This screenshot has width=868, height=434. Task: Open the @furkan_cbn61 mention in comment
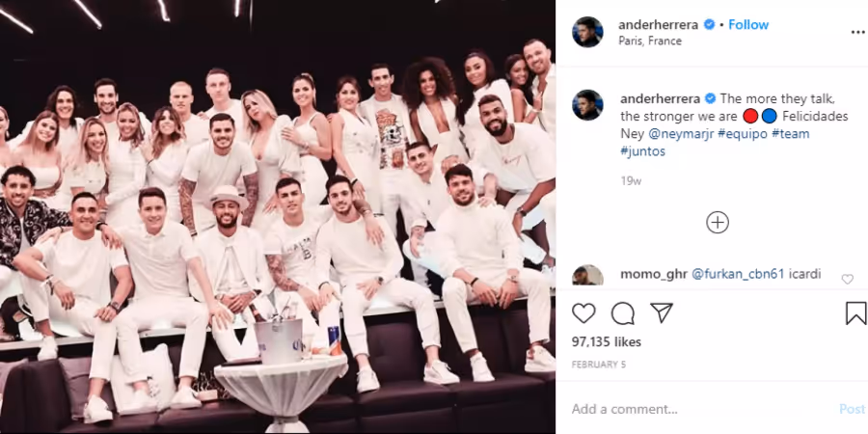point(738,274)
